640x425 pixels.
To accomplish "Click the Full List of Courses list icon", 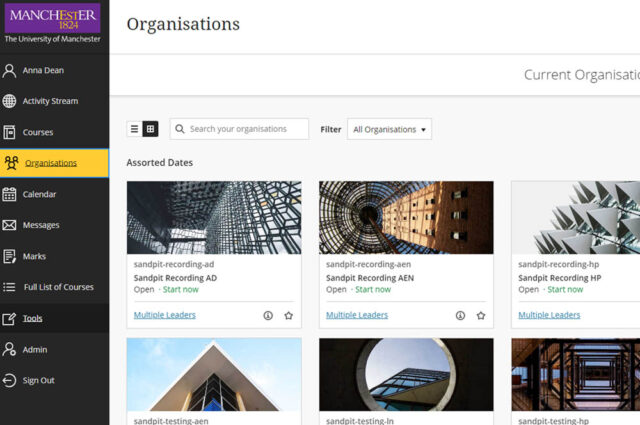I will pos(9,287).
